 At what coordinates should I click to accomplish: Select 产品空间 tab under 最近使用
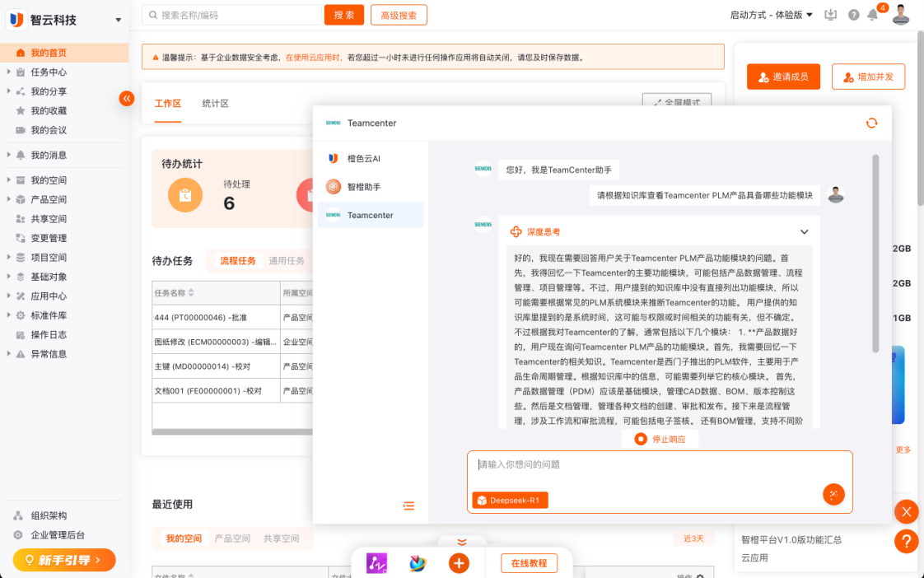233,538
